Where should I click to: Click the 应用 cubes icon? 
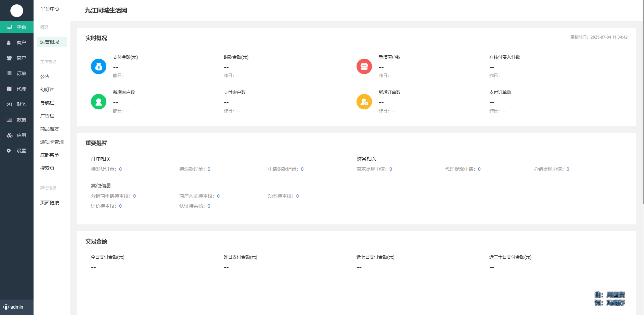[x=9, y=135]
